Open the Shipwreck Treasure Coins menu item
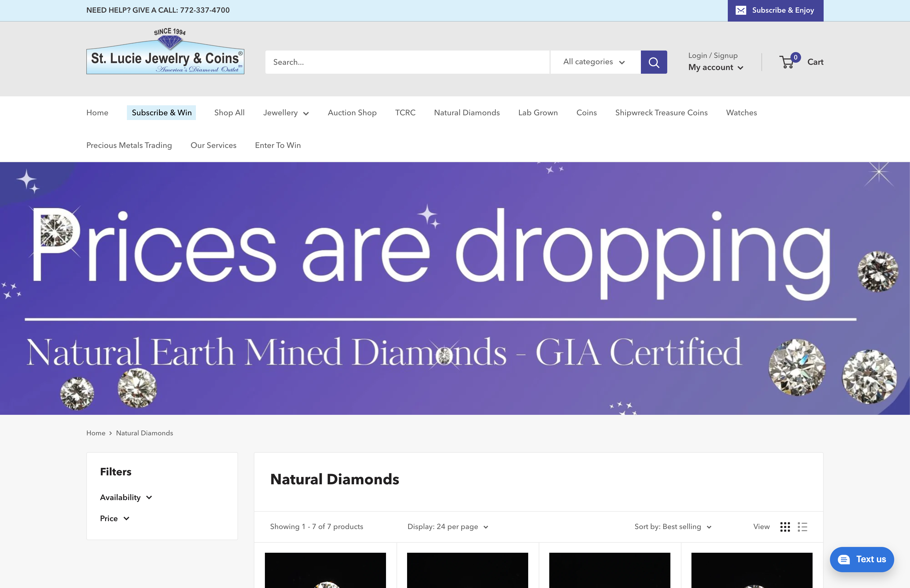Image resolution: width=910 pixels, height=588 pixels. 661,113
